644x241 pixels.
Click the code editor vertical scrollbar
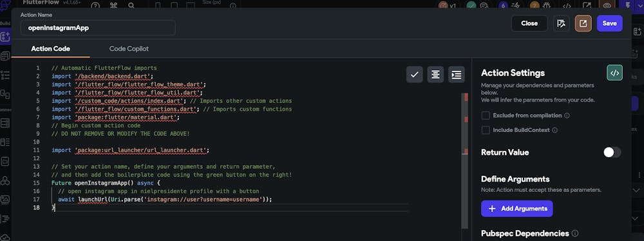pyautogui.click(x=466, y=160)
